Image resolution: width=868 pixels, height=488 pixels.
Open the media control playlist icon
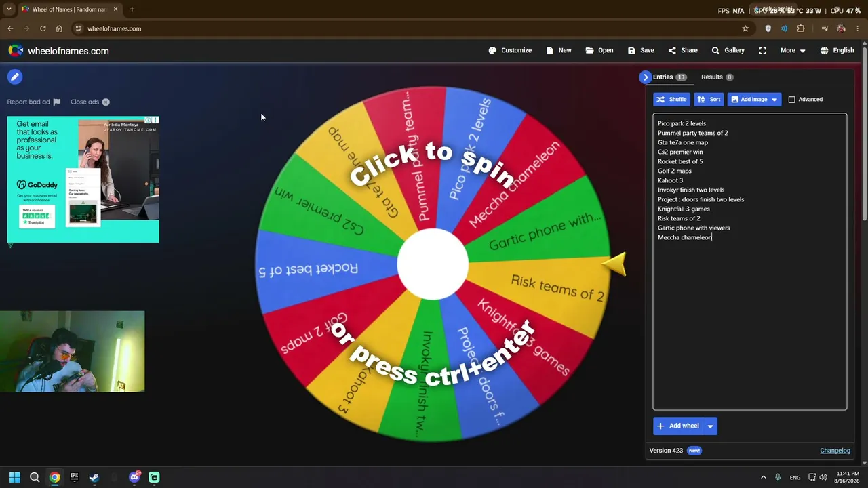click(825, 28)
